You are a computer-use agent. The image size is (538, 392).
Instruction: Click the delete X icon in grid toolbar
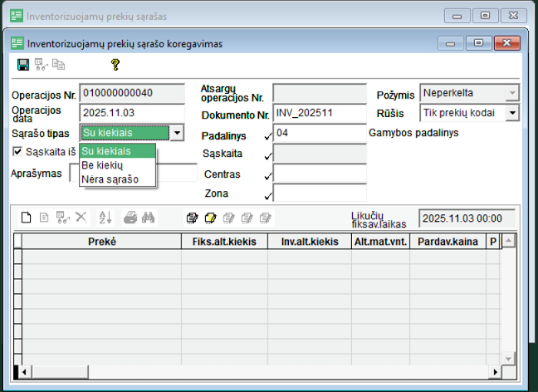tap(81, 218)
